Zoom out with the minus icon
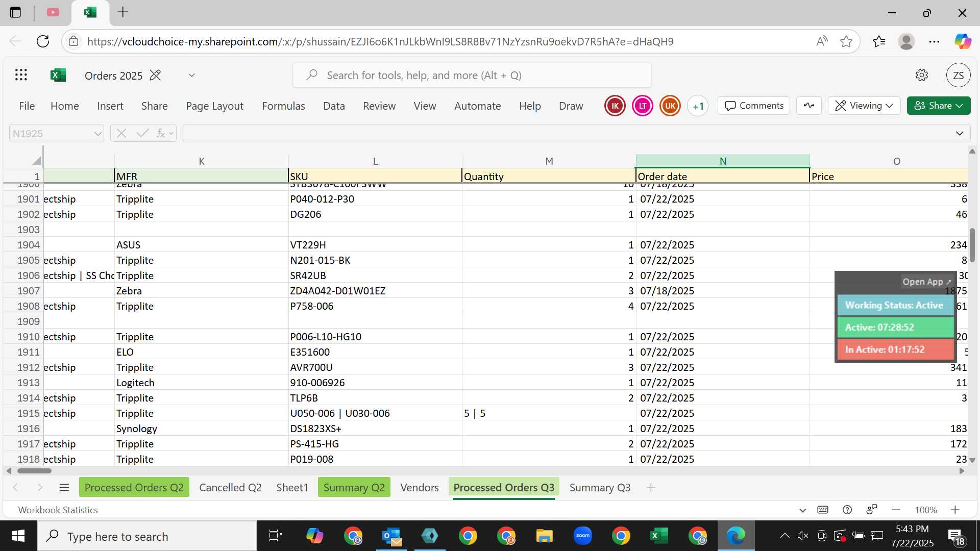This screenshot has width=980, height=551. point(896,510)
